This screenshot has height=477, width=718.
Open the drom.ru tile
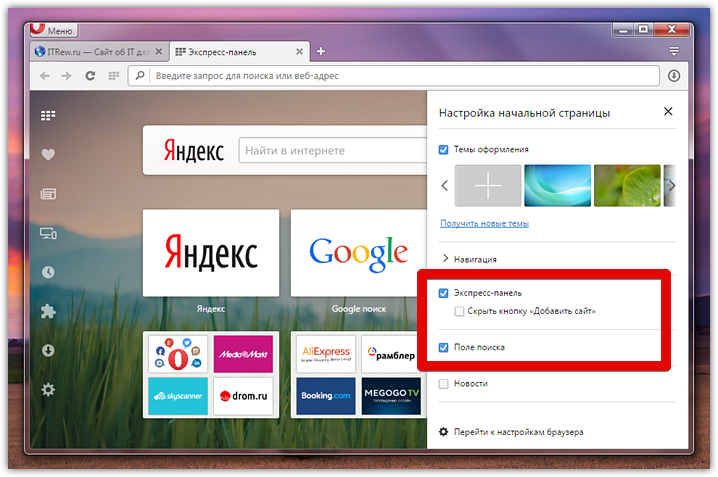click(x=243, y=396)
